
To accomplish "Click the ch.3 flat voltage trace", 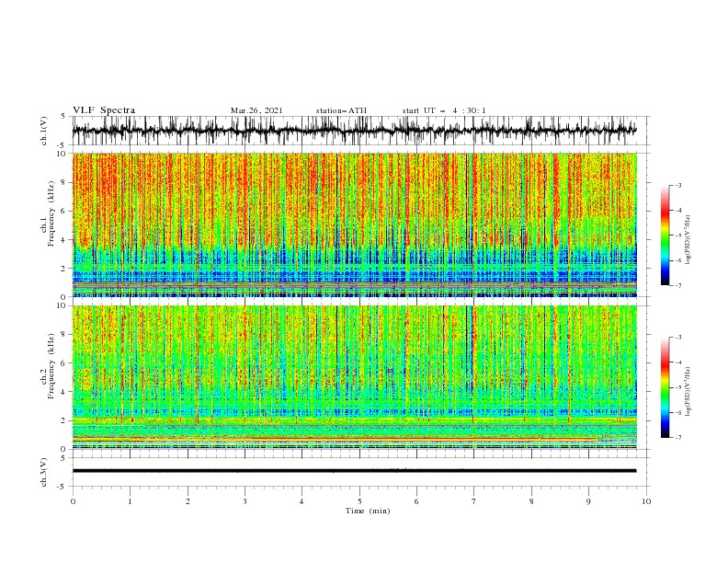I will [354, 471].
